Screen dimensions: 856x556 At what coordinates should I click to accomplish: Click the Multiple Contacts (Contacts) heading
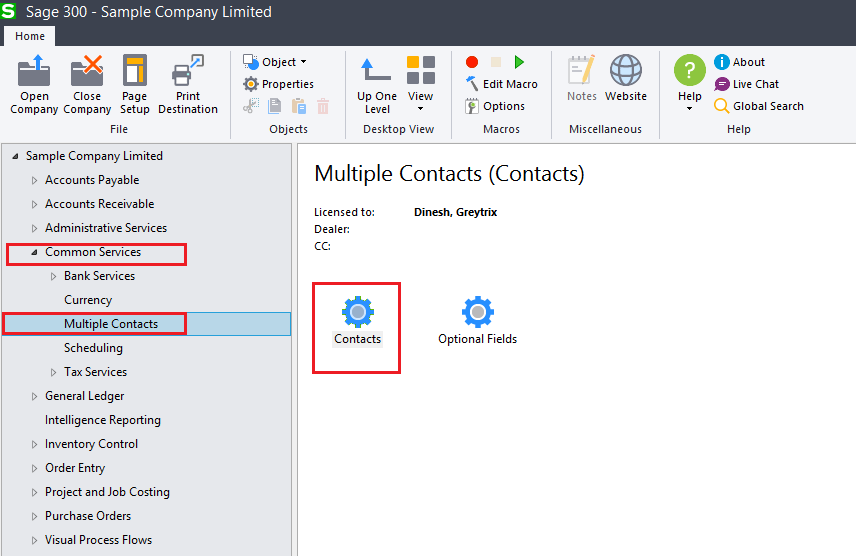(449, 174)
